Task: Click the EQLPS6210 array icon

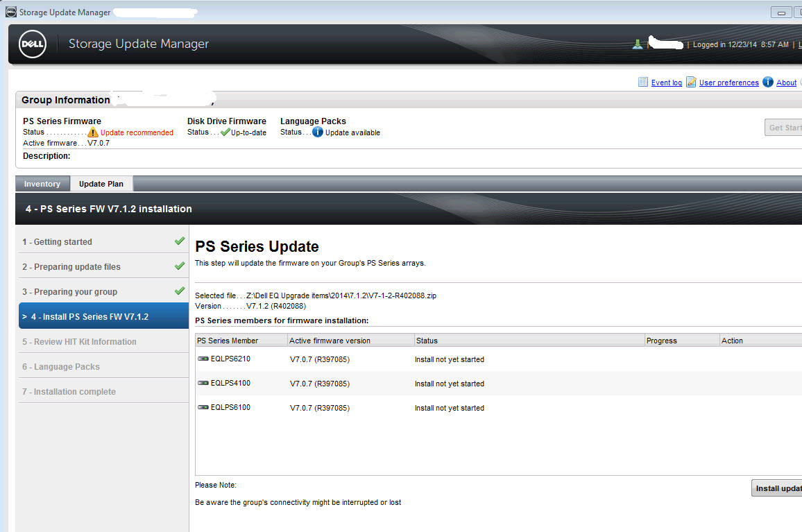Action: (x=203, y=359)
